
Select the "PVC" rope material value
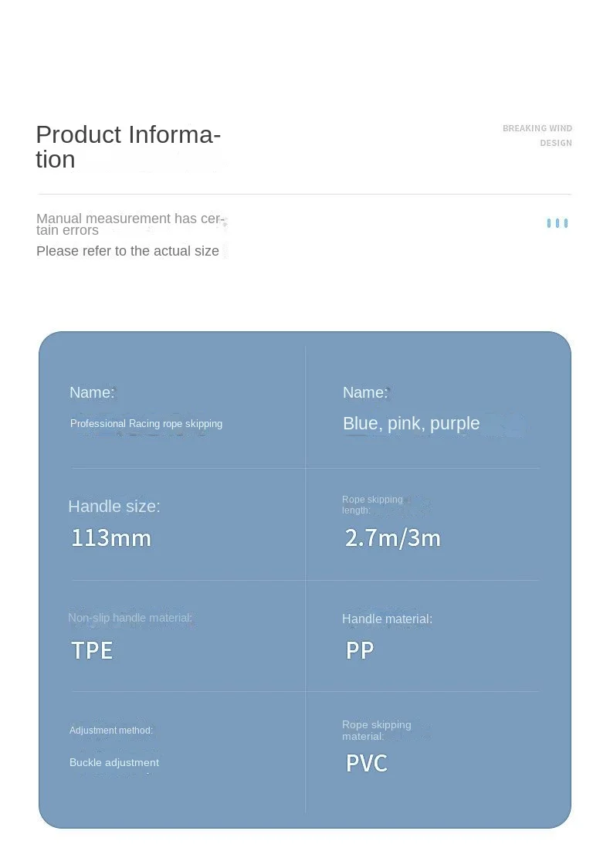coord(366,763)
